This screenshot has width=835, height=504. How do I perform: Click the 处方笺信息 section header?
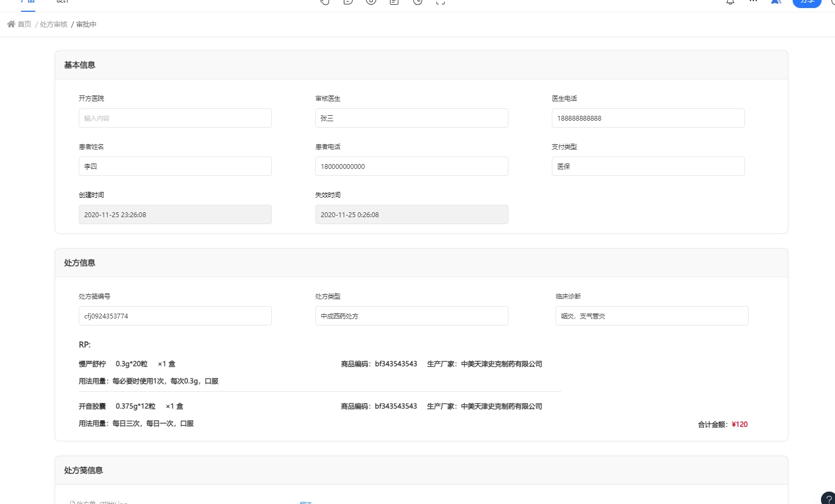[x=422, y=470]
